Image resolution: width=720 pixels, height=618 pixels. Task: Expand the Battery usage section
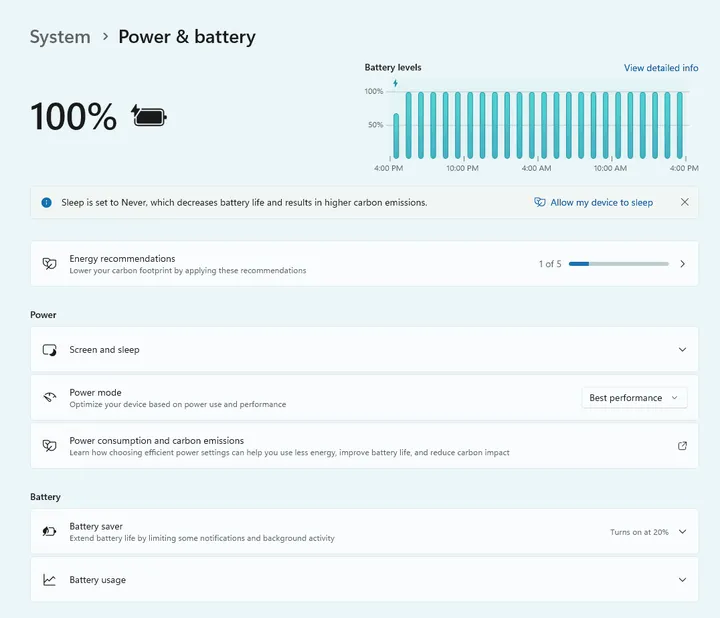(683, 580)
